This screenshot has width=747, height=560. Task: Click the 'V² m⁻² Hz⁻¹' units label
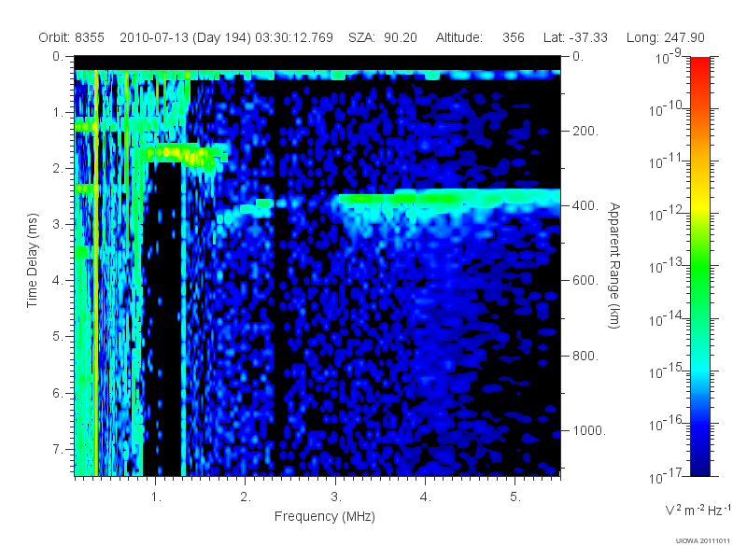coord(698,510)
